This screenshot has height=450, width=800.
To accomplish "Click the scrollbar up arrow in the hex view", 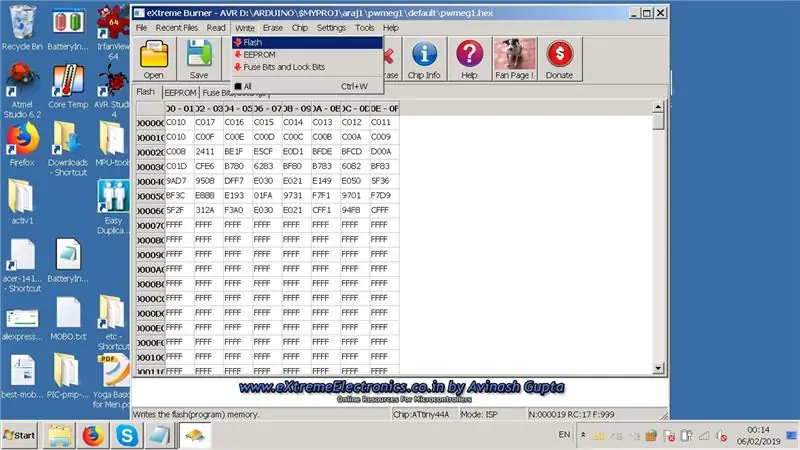I will (x=658, y=107).
